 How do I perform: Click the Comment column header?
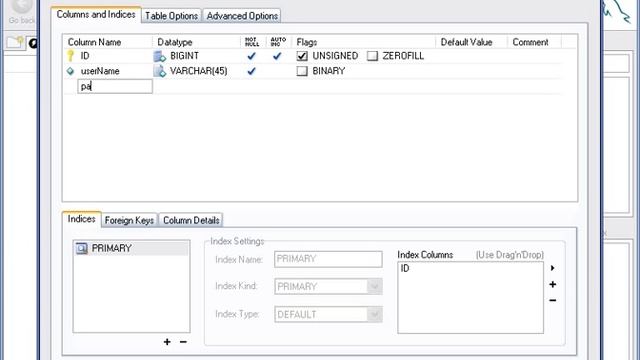tap(534, 42)
